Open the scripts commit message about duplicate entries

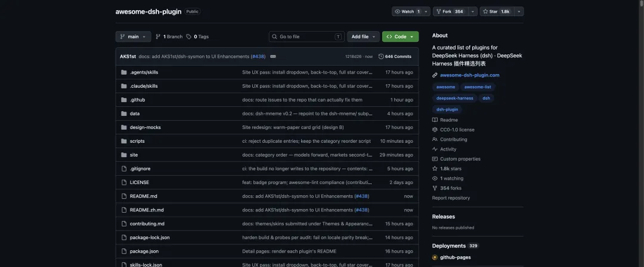[x=306, y=141]
